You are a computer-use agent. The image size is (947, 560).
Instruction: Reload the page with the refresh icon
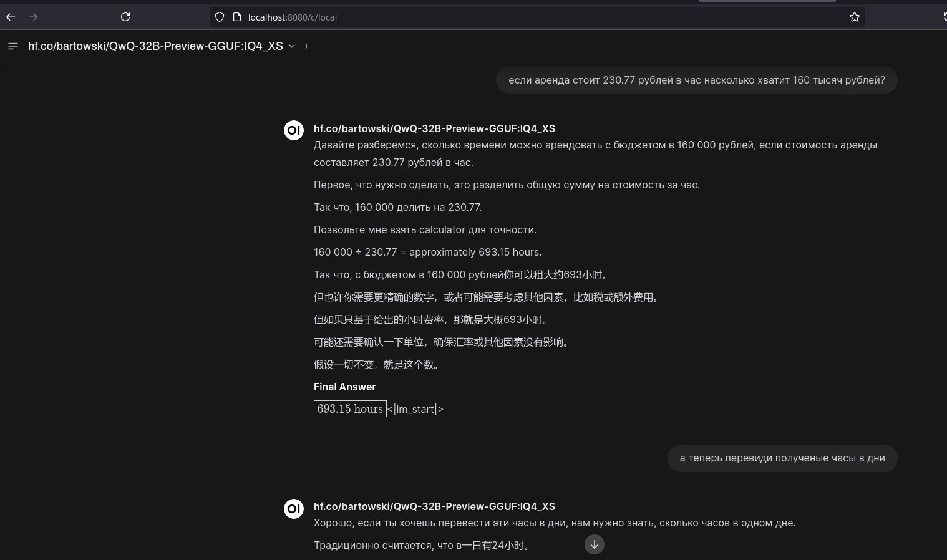(x=125, y=17)
